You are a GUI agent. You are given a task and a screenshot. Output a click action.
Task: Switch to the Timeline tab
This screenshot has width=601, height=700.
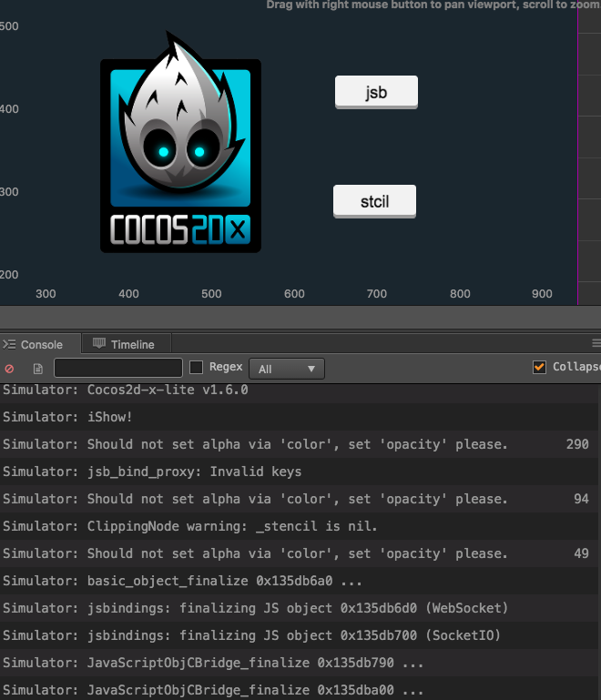coord(127,344)
